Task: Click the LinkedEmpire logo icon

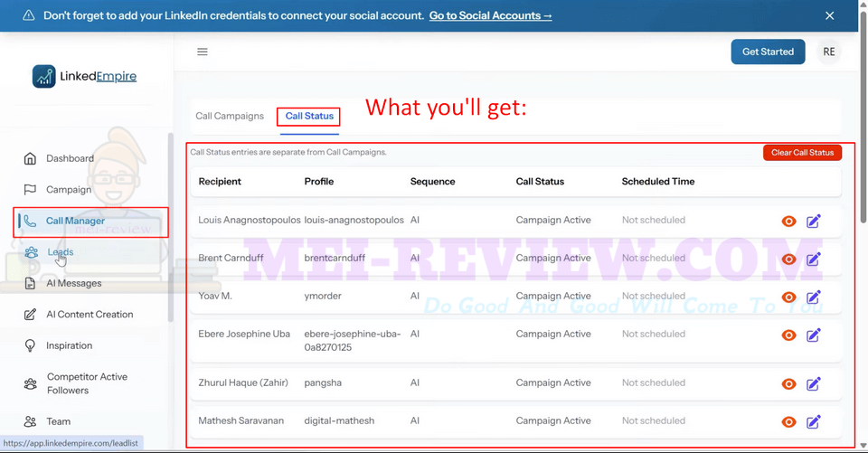Action: click(43, 77)
